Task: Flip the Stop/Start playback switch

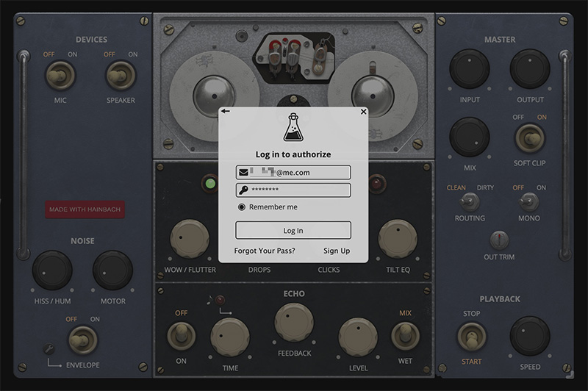Action: (x=471, y=337)
